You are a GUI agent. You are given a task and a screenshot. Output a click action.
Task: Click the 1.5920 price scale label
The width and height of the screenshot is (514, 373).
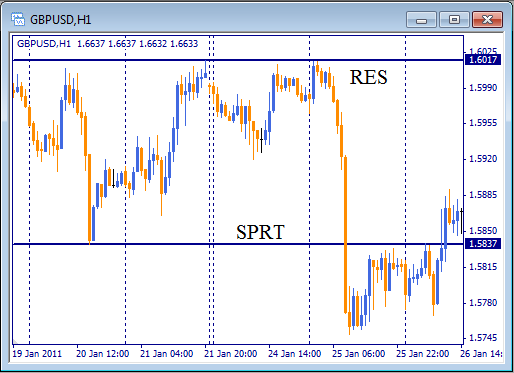483,159
